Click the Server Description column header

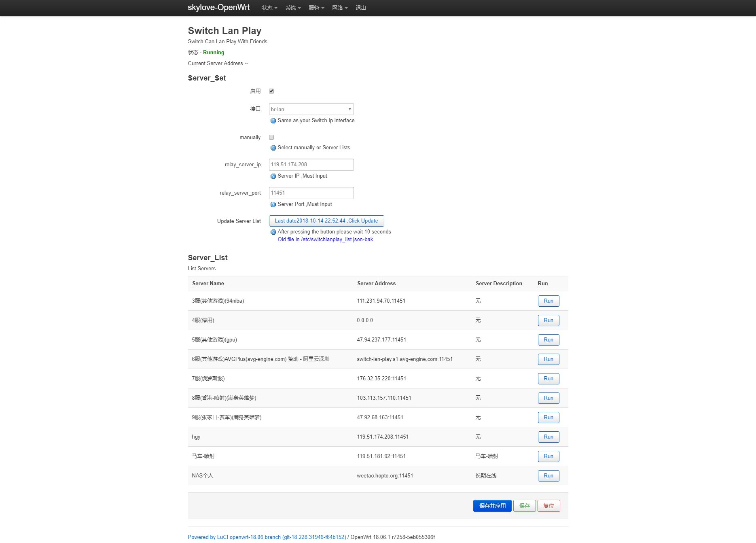(x=499, y=284)
